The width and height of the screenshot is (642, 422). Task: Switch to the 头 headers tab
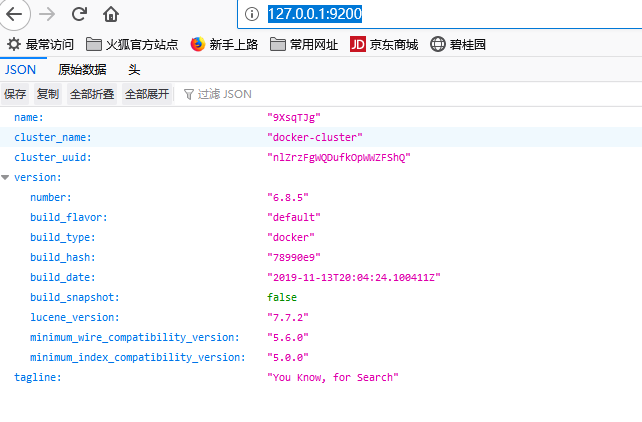pyautogui.click(x=134, y=70)
